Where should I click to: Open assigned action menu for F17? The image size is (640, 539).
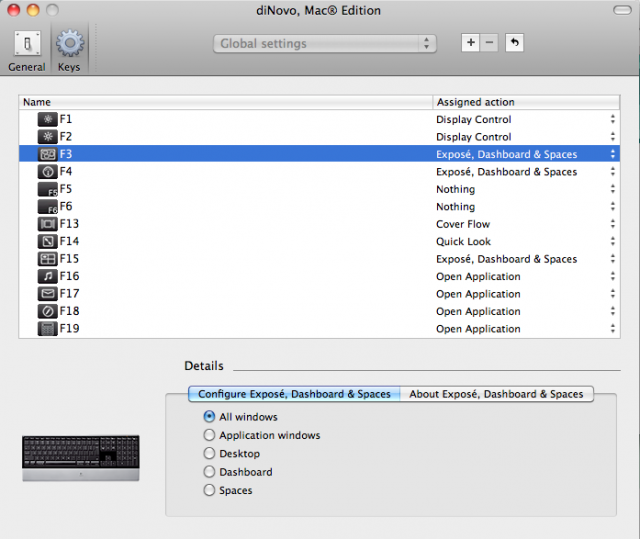tap(612, 294)
